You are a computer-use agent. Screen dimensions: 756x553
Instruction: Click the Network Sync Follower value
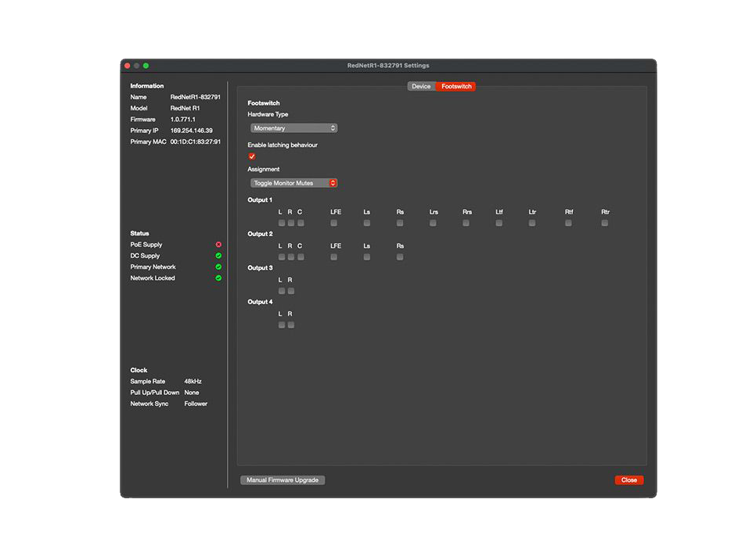(x=196, y=404)
